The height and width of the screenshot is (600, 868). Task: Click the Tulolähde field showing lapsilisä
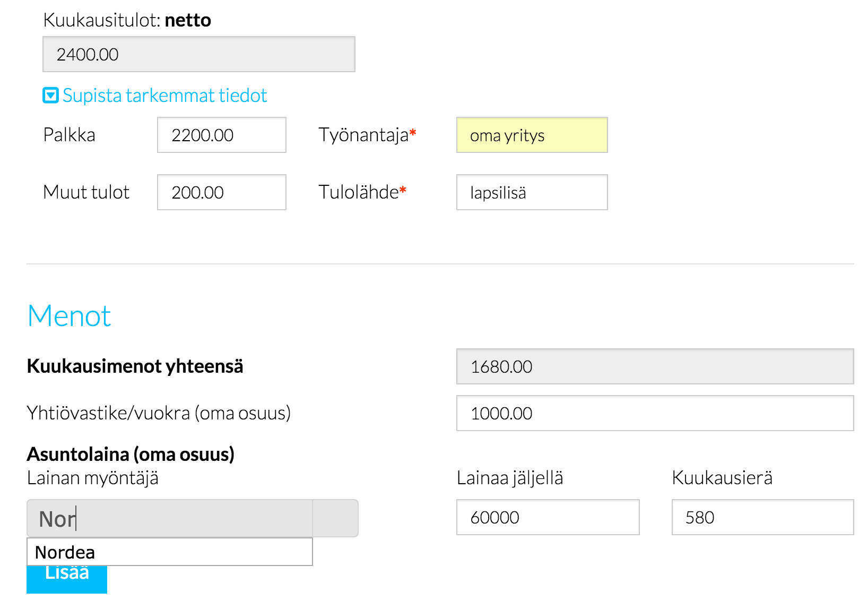click(532, 192)
